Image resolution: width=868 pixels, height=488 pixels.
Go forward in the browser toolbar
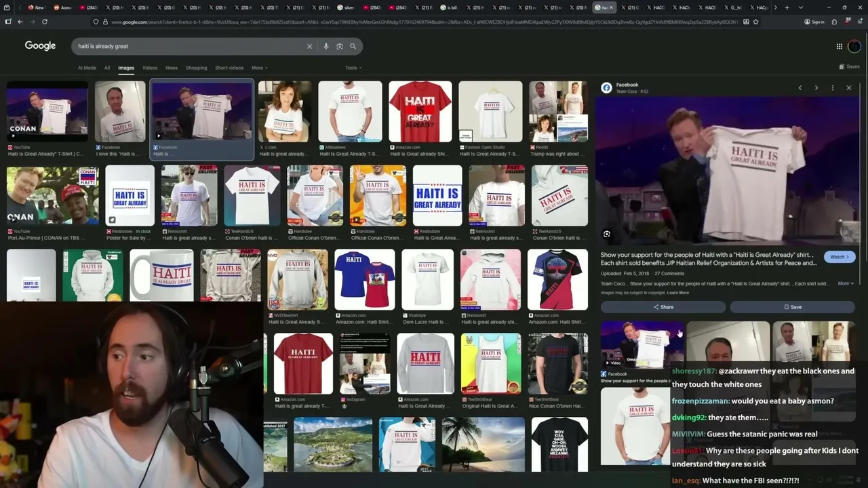point(32,21)
